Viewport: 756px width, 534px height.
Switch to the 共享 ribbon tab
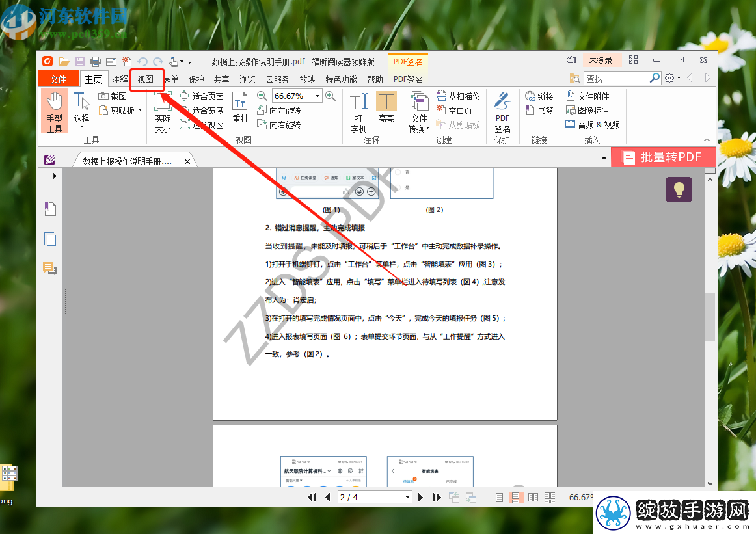pos(221,79)
